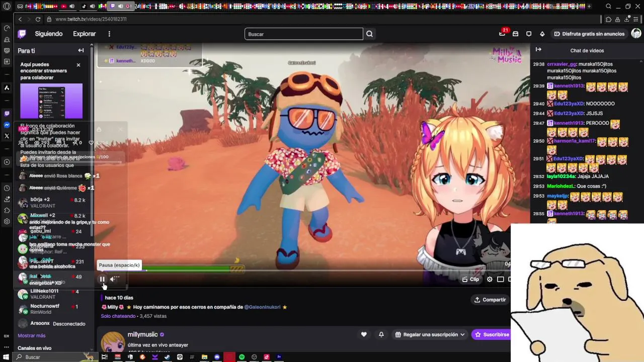
Task: Collapse the Para ti sidebar
Action: click(81, 50)
